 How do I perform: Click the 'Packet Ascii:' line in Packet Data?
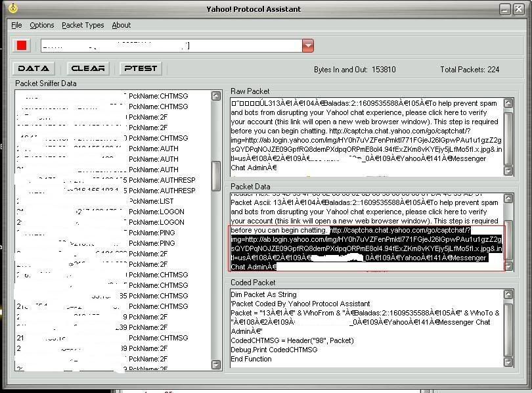(x=365, y=202)
